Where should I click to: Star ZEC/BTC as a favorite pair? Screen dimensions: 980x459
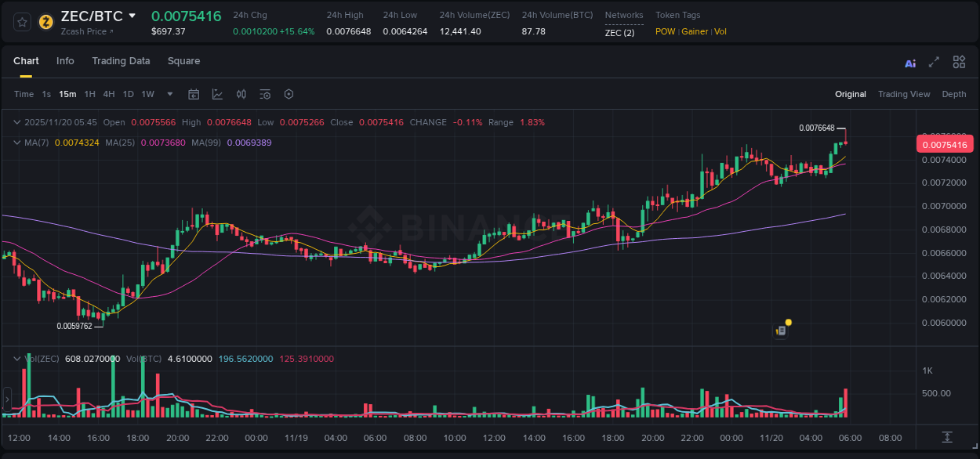pyautogui.click(x=21, y=22)
